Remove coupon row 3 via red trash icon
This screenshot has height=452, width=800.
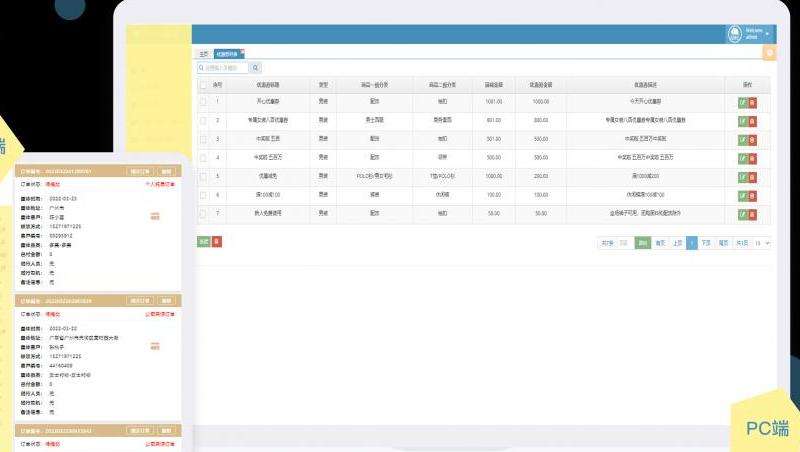[752, 140]
